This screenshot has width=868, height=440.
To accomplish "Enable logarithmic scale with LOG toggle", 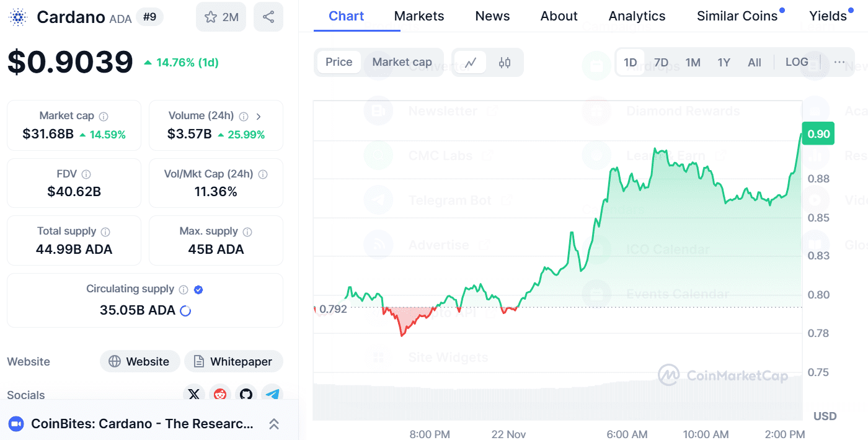I will 797,62.
